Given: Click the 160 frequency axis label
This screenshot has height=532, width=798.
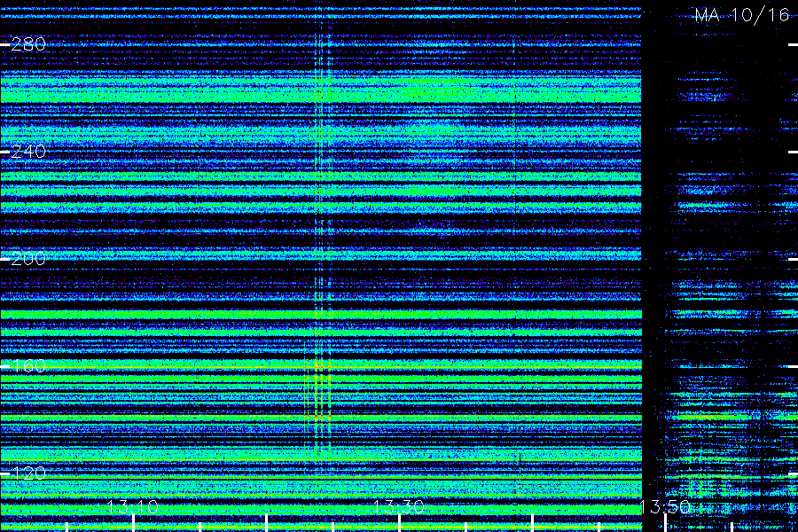Looking at the screenshot, I should pos(28,366).
